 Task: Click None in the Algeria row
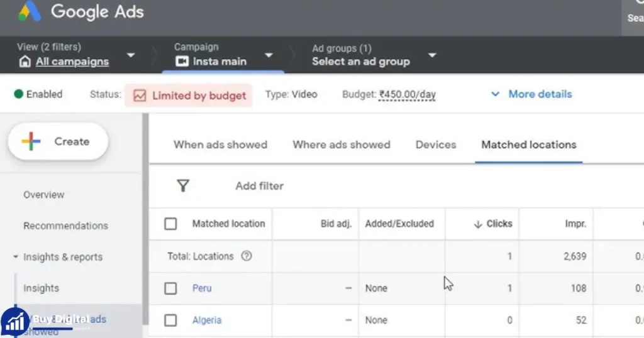point(376,320)
